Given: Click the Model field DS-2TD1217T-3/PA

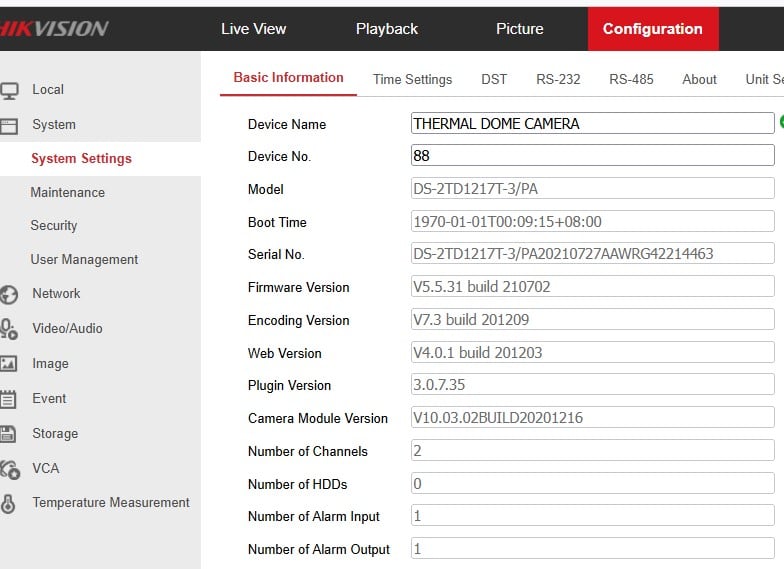Looking at the screenshot, I should click(592, 188).
